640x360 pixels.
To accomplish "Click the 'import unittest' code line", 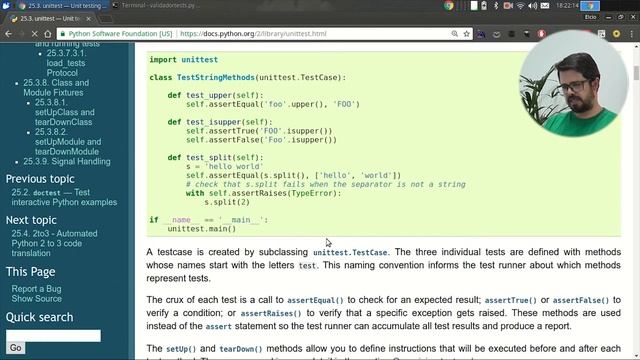I will tap(183, 60).
